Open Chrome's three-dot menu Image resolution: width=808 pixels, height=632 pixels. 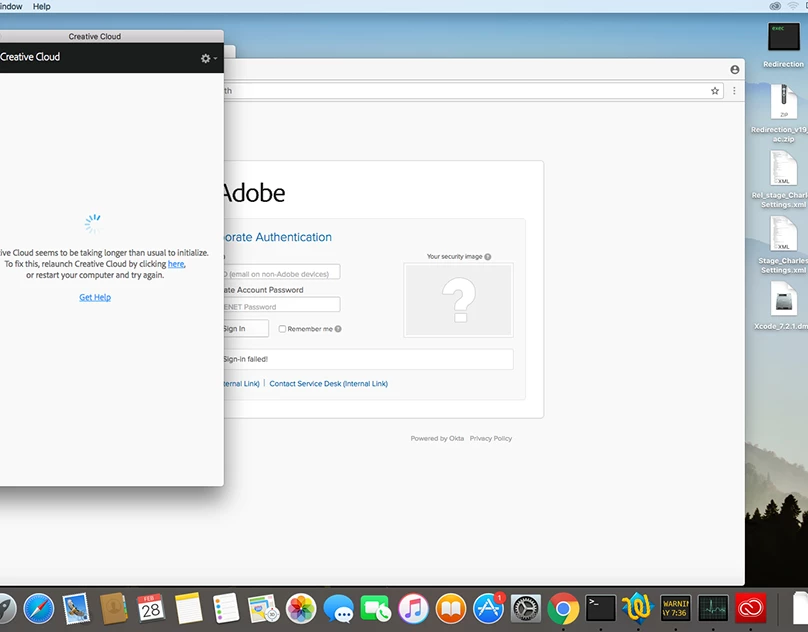click(735, 90)
